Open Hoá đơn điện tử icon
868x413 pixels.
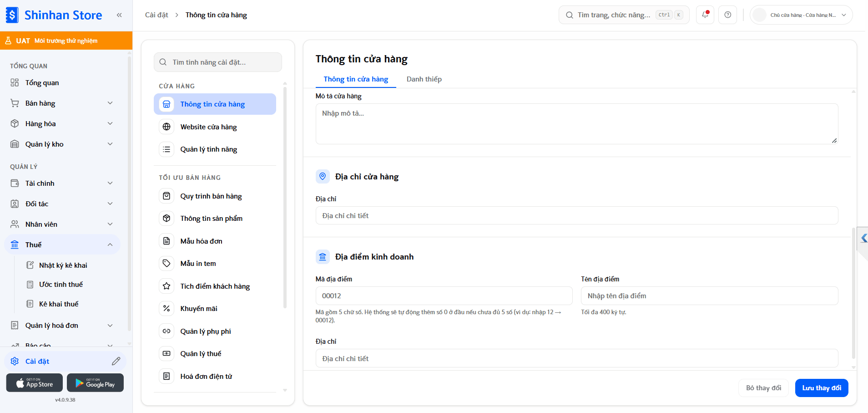click(x=167, y=376)
